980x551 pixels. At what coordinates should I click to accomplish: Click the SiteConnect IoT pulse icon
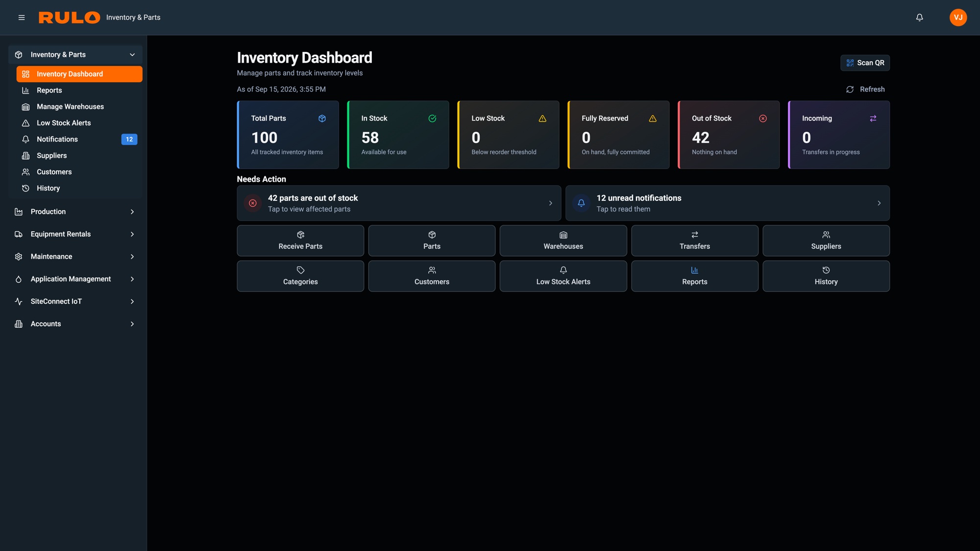[19, 302]
